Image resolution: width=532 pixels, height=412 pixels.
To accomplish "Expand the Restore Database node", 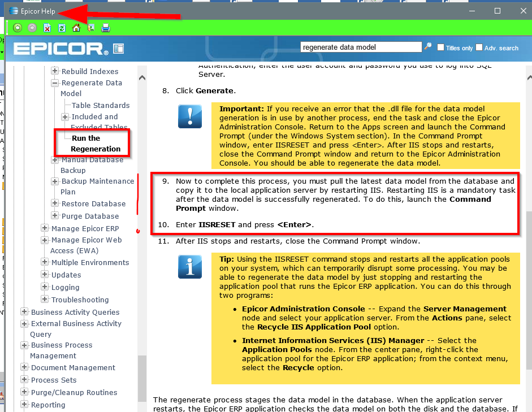I will pos(55,203).
